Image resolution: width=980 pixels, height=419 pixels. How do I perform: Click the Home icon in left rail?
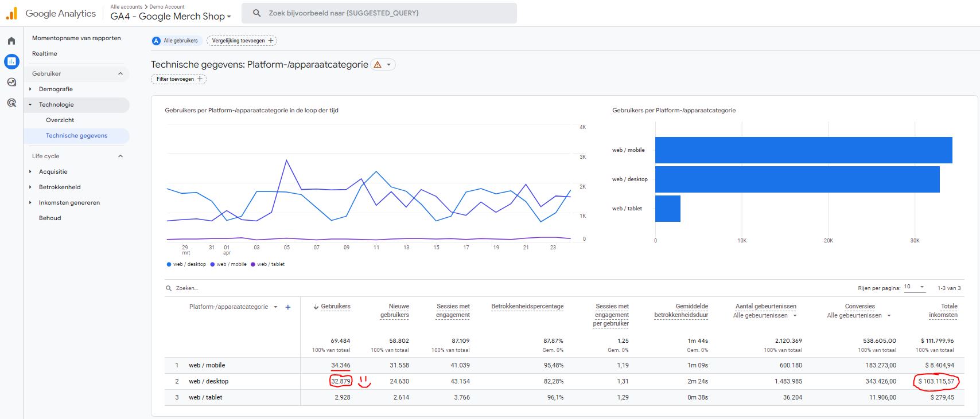[x=11, y=41]
